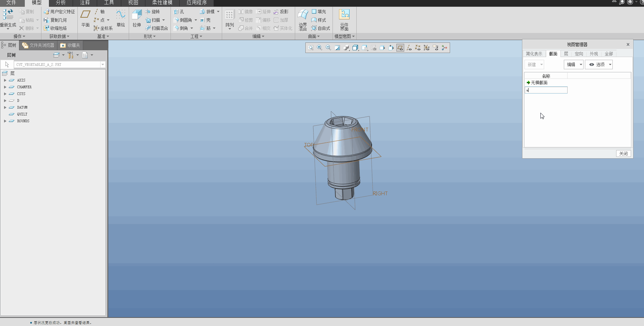Click Shrinkwrap (收缩包络)
Image resolution: width=644 pixels, height=326 pixels.
[55, 28]
